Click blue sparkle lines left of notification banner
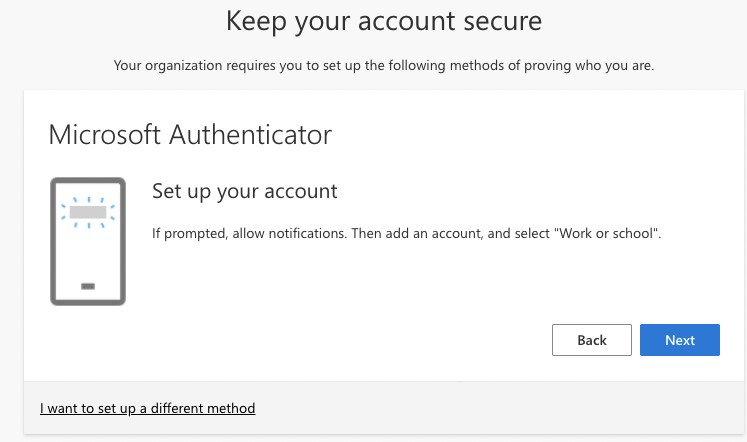 pyautogui.click(x=65, y=212)
